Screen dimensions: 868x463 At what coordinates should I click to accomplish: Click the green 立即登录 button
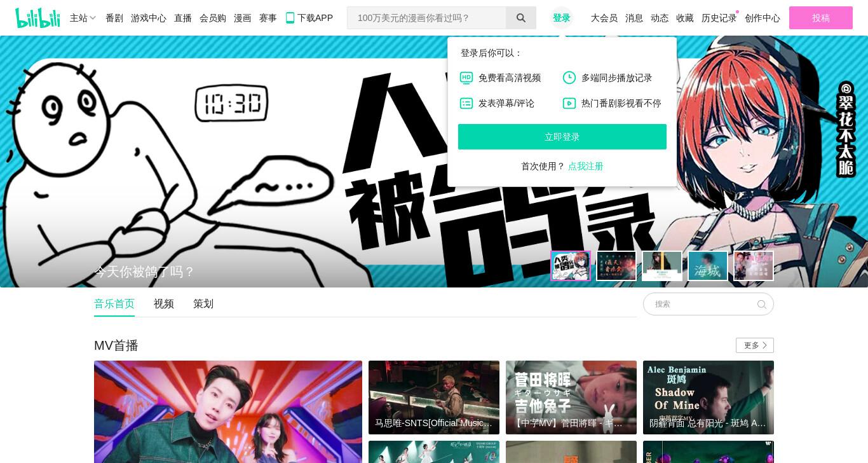pyautogui.click(x=562, y=137)
